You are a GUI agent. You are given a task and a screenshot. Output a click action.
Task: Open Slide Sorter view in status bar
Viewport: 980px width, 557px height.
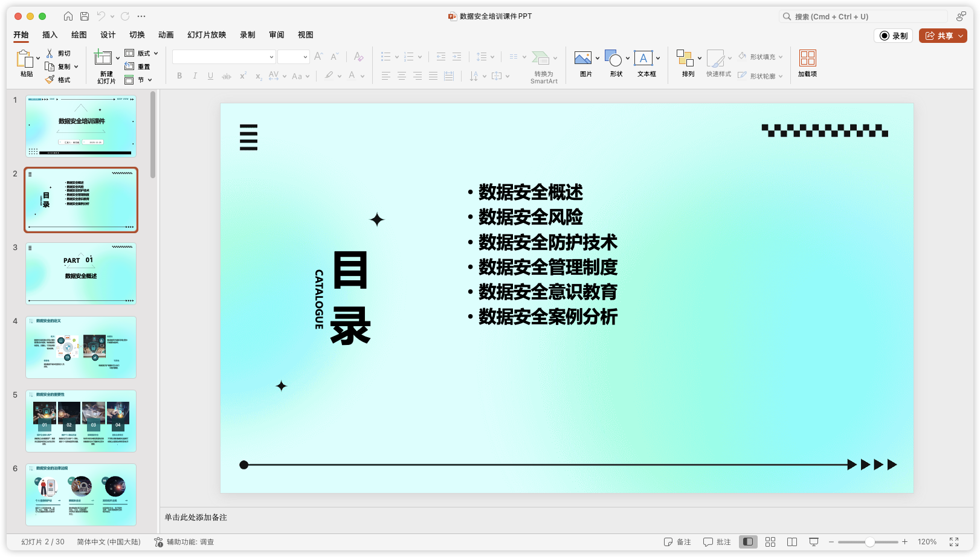click(x=770, y=542)
